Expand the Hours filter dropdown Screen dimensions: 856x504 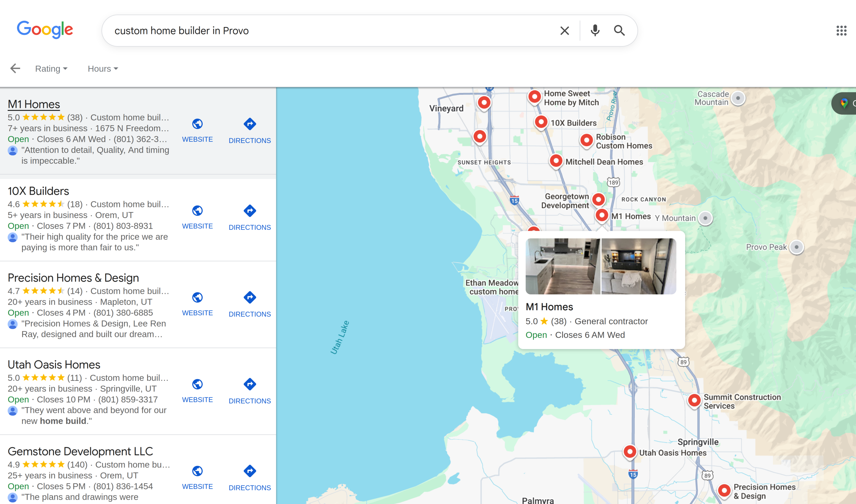pos(103,68)
